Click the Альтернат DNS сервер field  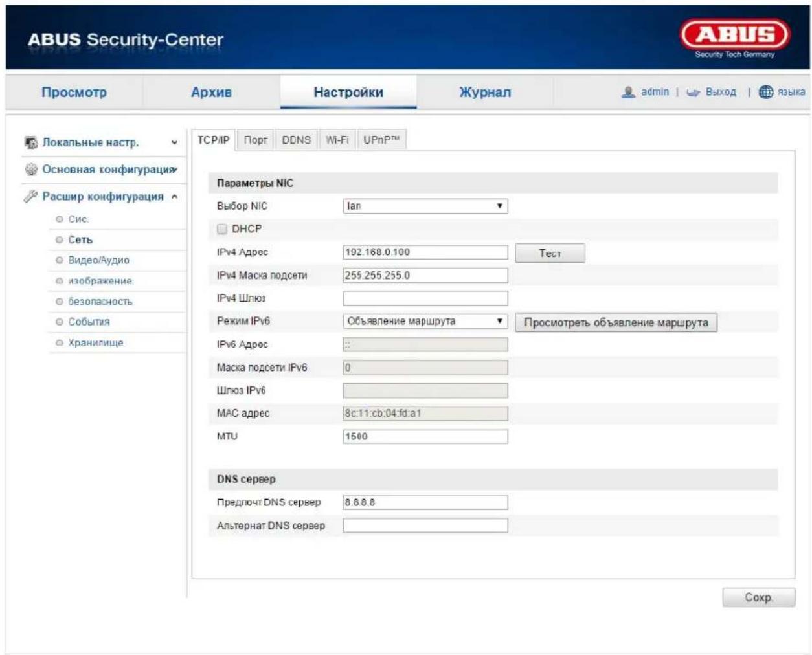tap(425, 526)
